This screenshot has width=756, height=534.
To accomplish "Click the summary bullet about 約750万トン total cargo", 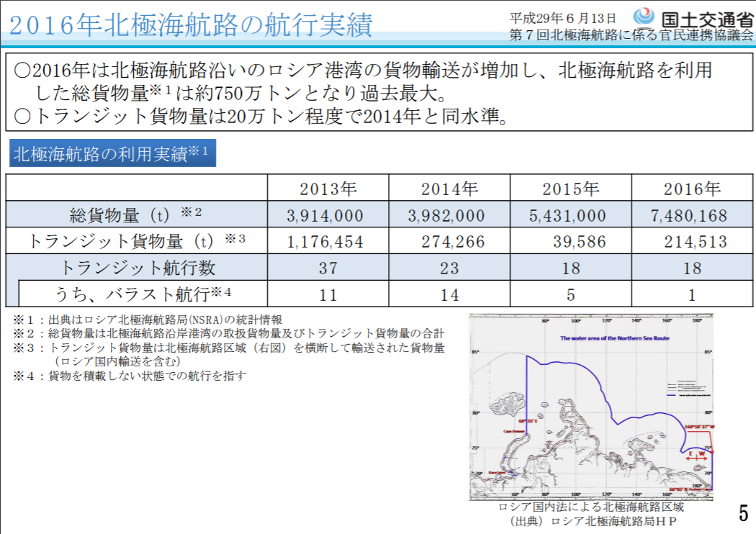I will (x=363, y=81).
